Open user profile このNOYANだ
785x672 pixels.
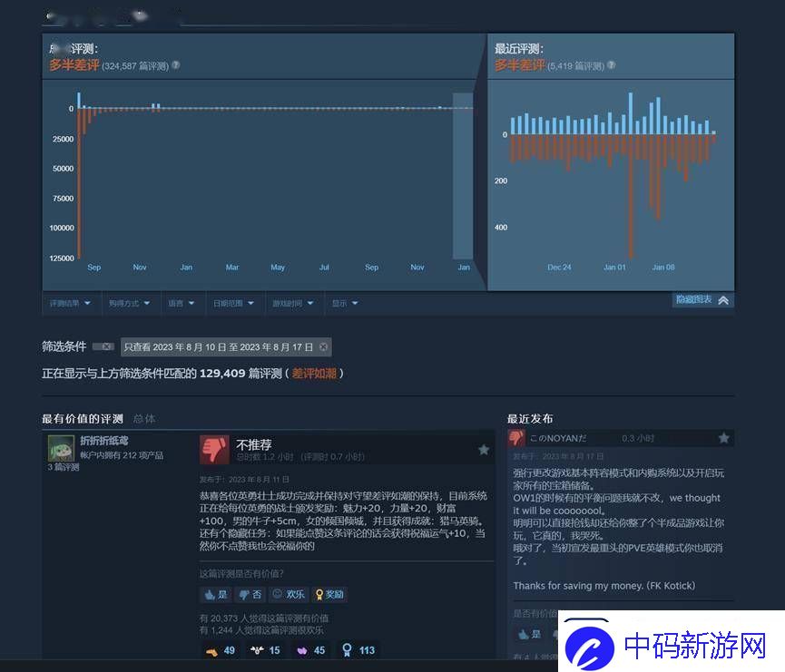pos(558,438)
